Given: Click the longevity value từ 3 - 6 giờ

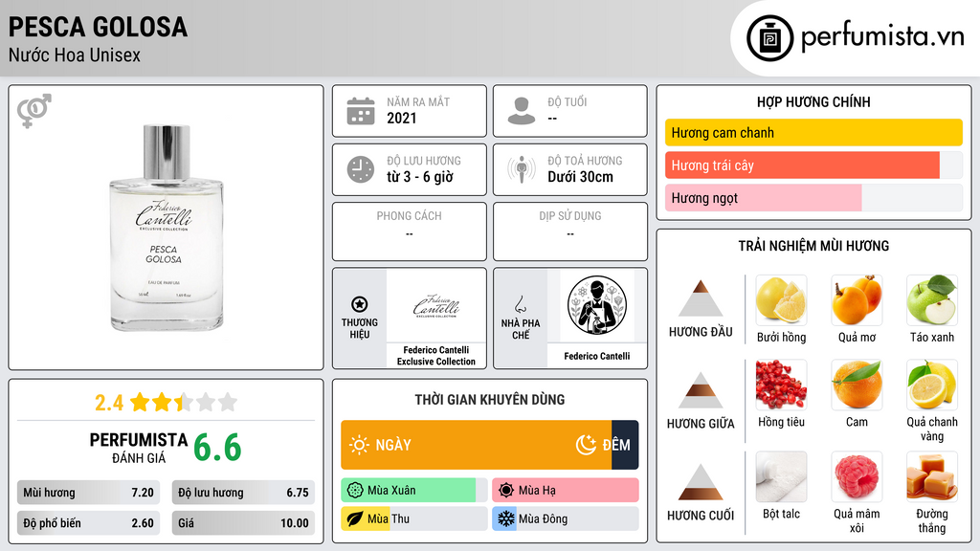Looking at the screenshot, I should [x=420, y=177].
